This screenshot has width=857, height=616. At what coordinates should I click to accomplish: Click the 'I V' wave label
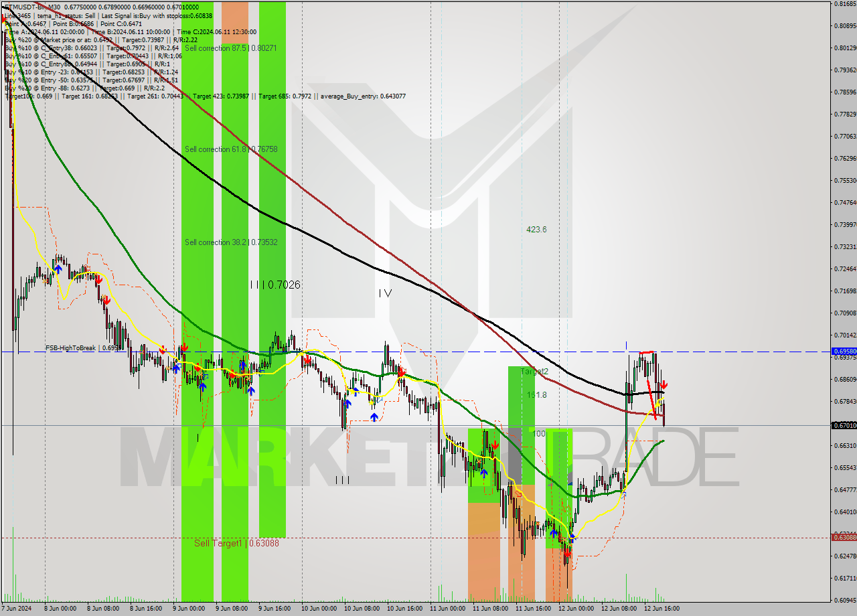(x=384, y=293)
